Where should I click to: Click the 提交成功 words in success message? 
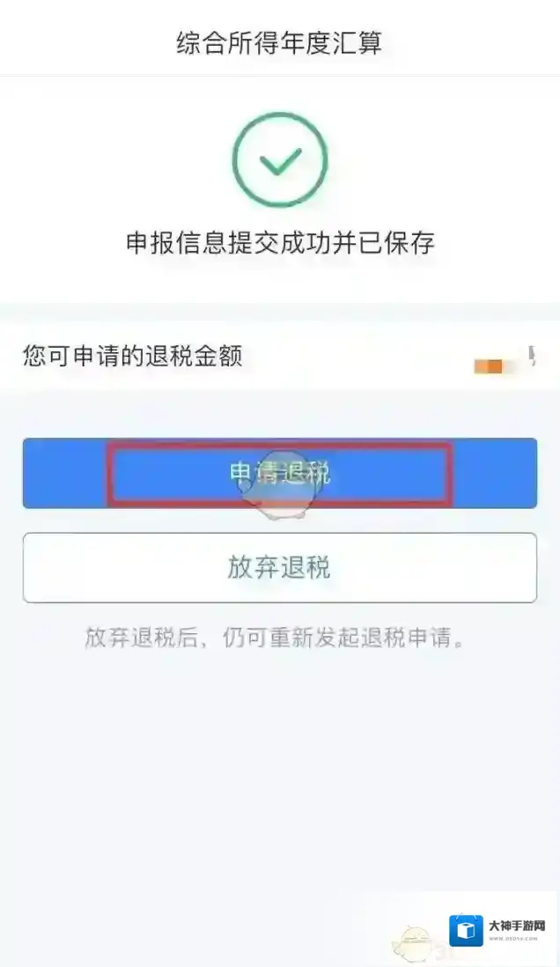click(x=280, y=242)
